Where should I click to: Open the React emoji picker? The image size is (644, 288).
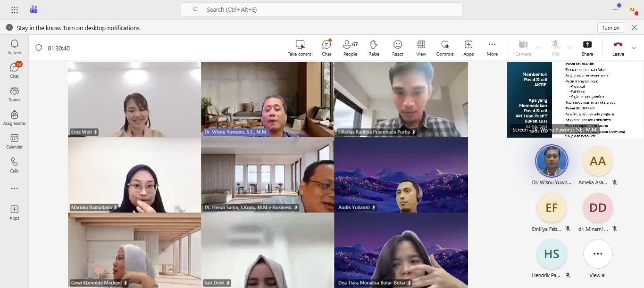(x=398, y=48)
